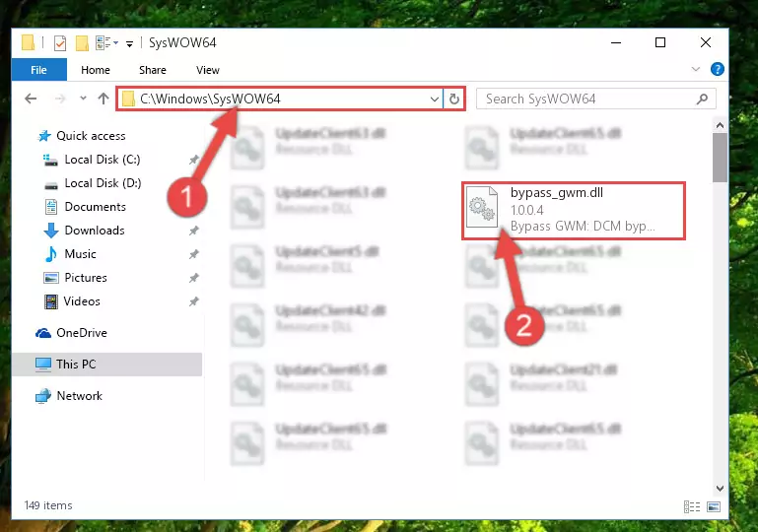Open Local Disk (C:) in sidebar

[103, 160]
